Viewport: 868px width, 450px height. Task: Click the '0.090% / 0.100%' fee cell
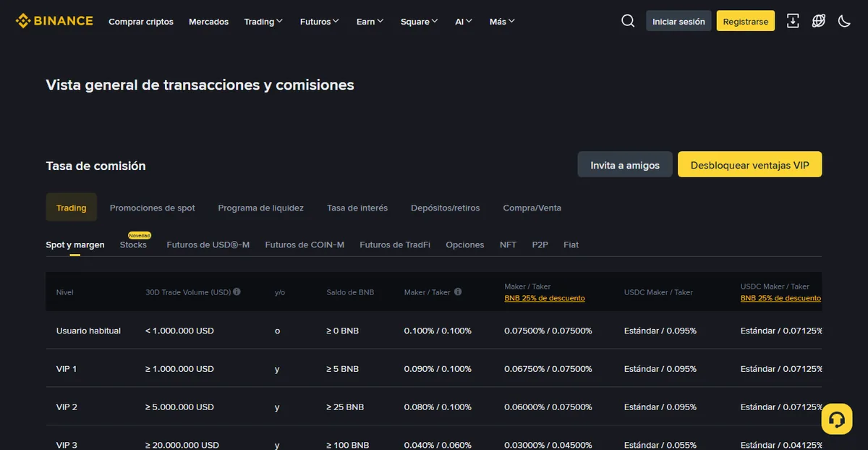coord(438,369)
